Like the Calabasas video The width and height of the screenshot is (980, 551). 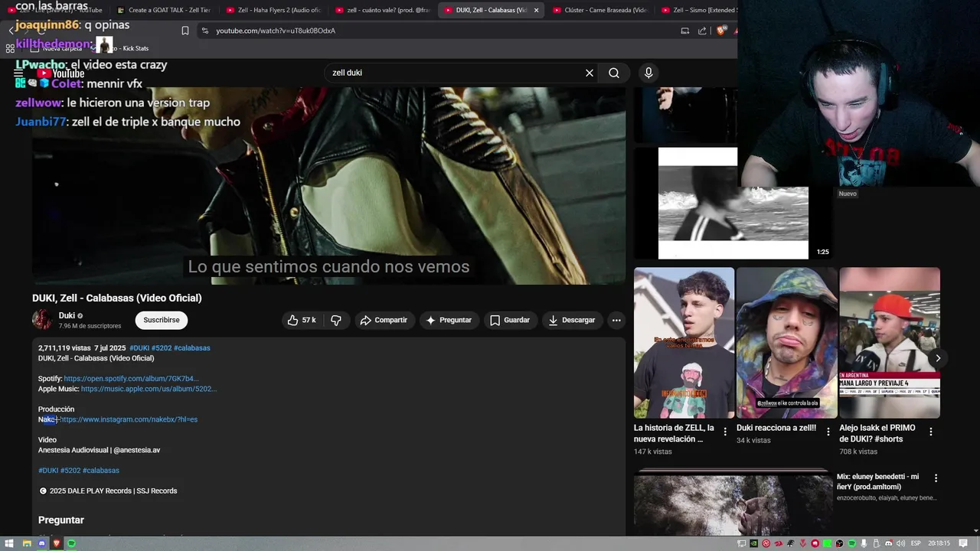coord(302,320)
